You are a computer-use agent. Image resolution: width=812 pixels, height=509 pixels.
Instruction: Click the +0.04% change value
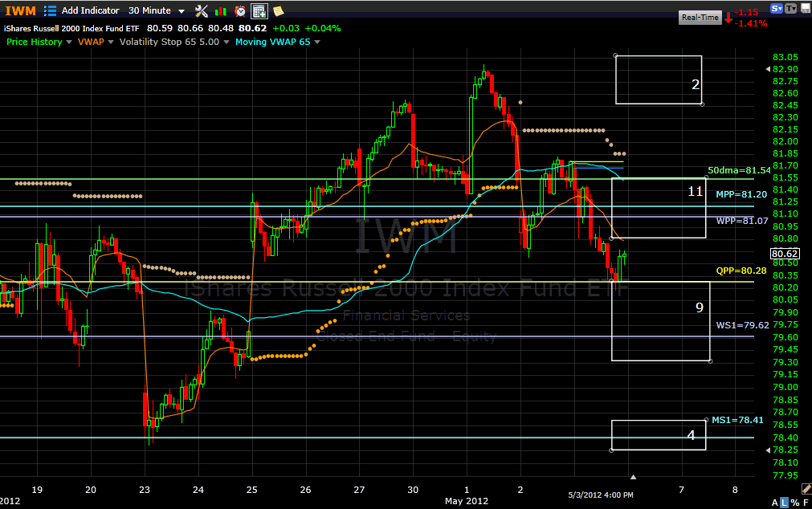coord(323,28)
